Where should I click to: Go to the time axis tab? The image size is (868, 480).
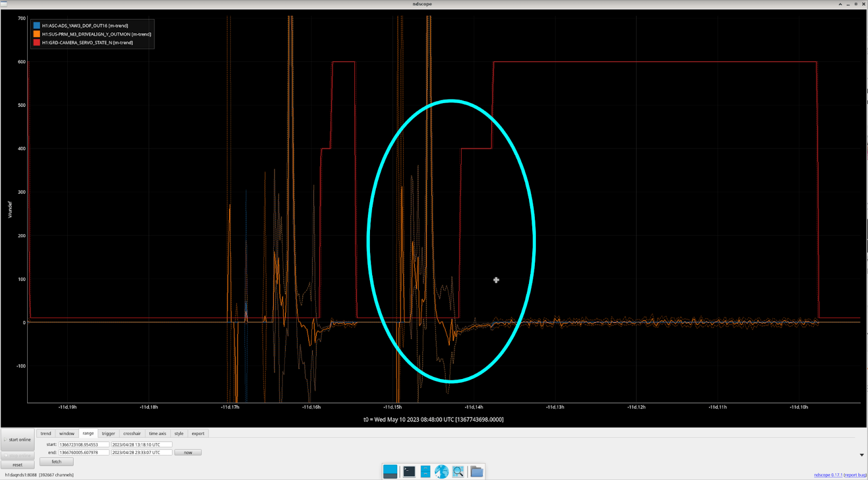click(157, 433)
